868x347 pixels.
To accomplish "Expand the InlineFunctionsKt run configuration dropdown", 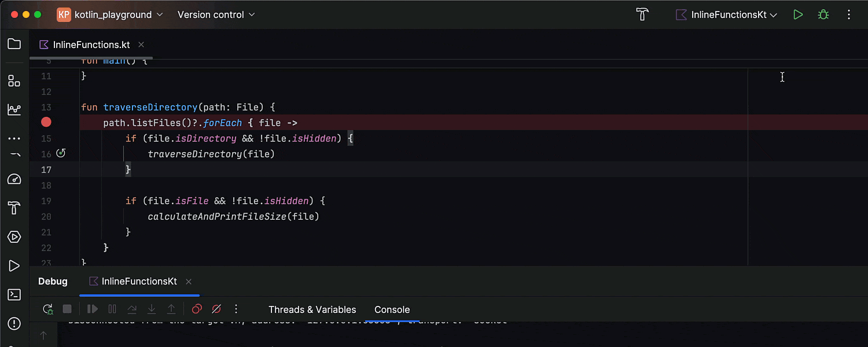I will coord(726,14).
